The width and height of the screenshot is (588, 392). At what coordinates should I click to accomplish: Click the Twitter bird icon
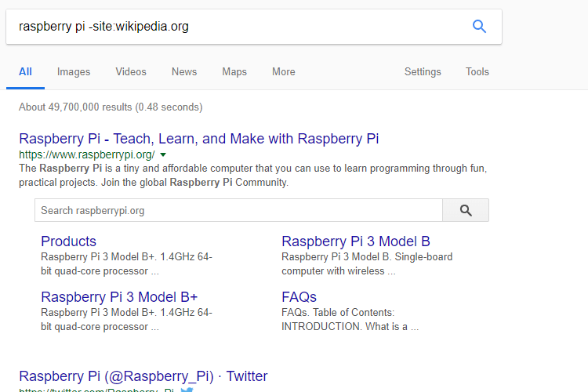(187, 390)
